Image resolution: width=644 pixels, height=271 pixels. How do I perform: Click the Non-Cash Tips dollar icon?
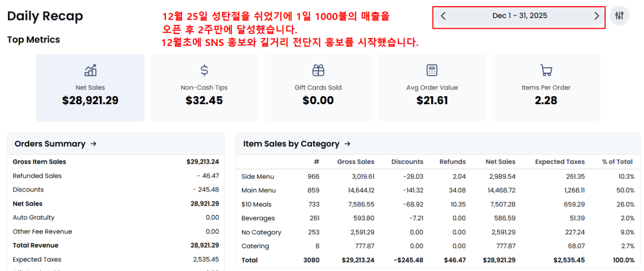point(205,70)
